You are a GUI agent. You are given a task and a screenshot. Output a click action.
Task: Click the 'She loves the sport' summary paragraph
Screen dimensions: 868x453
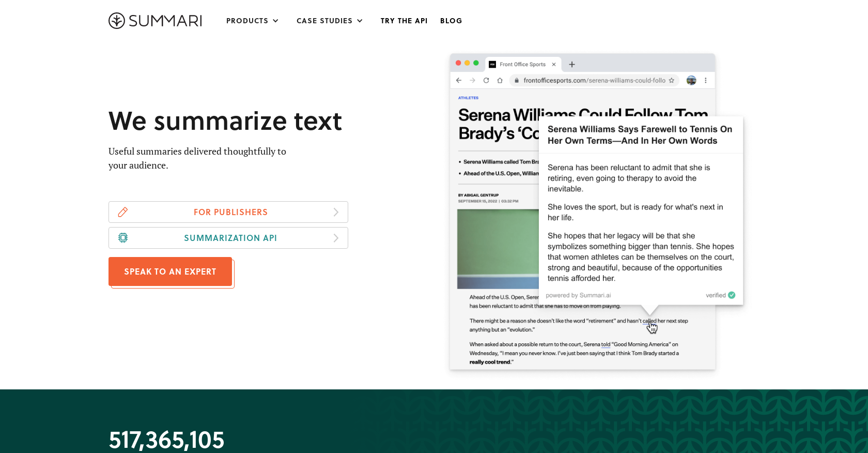coord(636,212)
